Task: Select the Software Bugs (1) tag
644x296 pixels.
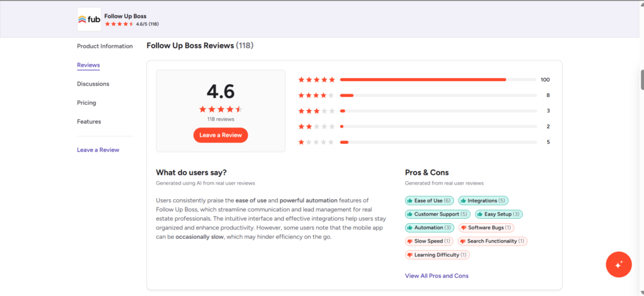Action: point(486,227)
